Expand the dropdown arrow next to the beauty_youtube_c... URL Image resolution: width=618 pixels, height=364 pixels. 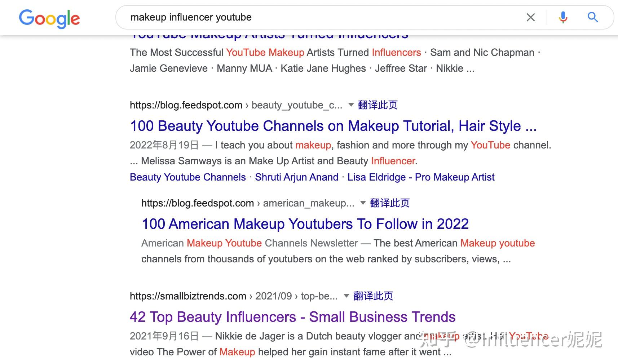coord(351,105)
